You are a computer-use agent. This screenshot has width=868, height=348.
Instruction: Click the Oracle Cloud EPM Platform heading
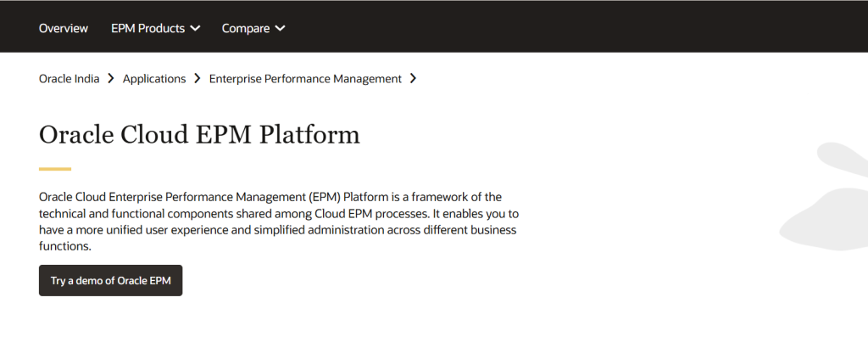pos(199,135)
